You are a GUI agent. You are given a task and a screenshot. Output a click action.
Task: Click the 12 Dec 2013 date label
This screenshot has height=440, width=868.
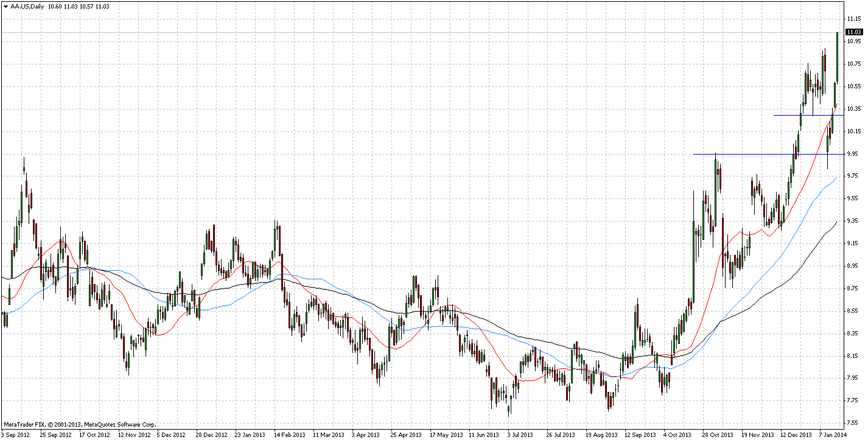[x=796, y=435]
